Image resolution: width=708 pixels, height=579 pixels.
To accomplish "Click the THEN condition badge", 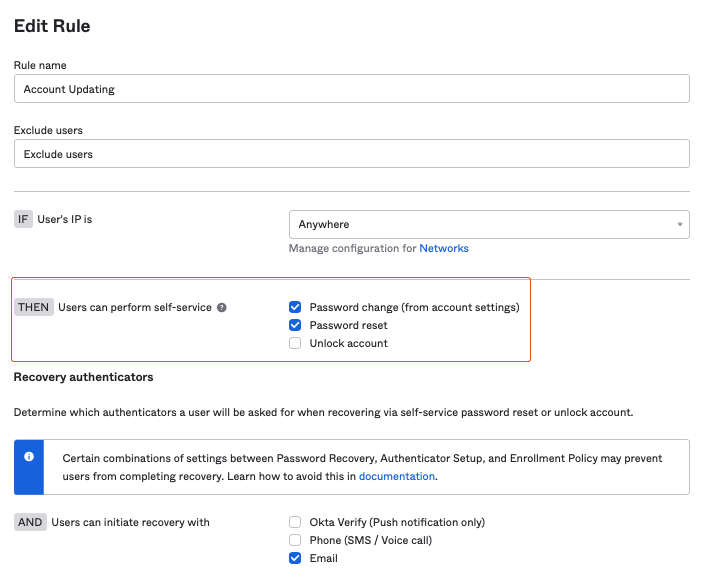I will (33, 308).
